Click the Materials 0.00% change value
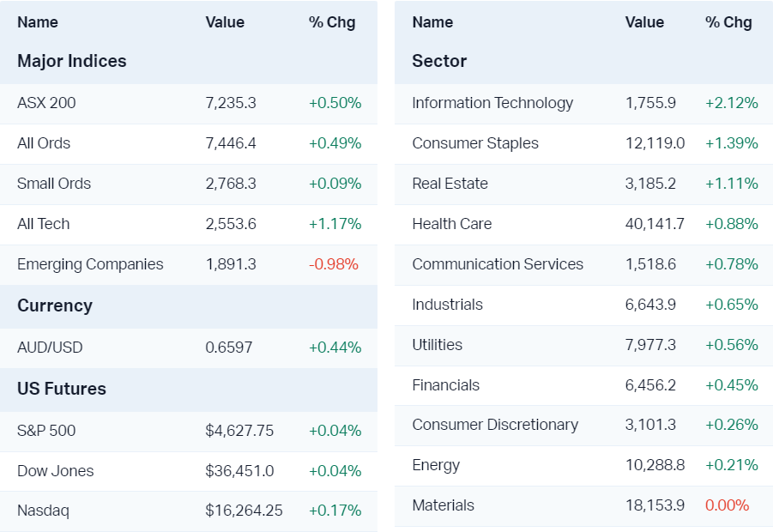The width and height of the screenshot is (773, 532). [x=727, y=505]
